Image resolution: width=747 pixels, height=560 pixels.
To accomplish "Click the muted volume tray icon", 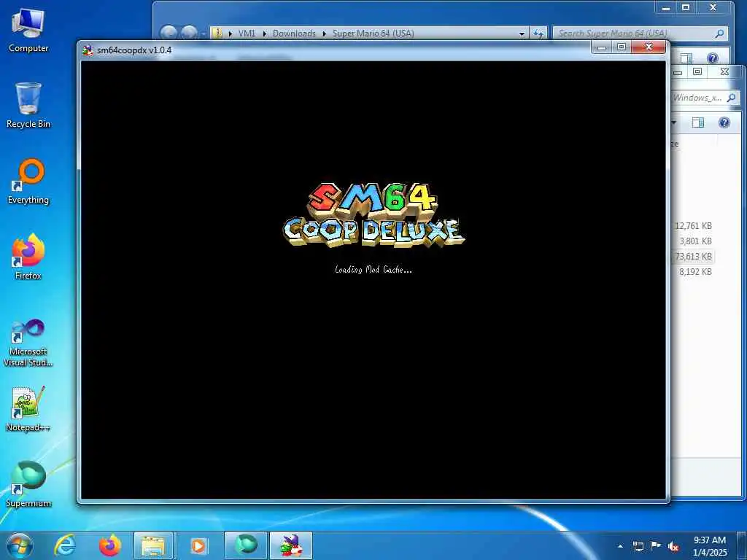I will pos(673,546).
